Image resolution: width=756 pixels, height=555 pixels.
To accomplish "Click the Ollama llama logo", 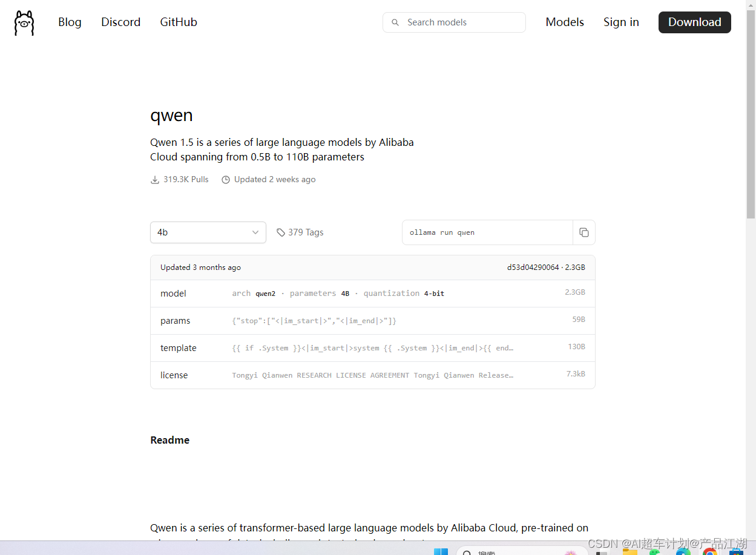I will (24, 23).
